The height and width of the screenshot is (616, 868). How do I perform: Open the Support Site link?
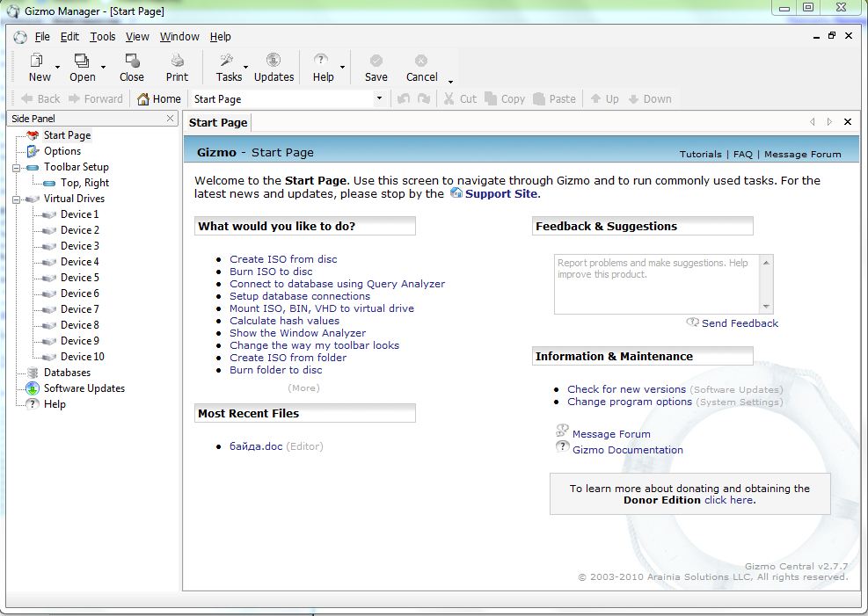pos(501,193)
